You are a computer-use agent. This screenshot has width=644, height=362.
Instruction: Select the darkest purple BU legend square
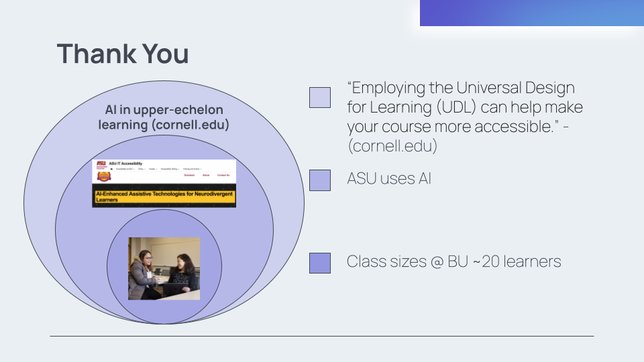pyautogui.click(x=320, y=263)
